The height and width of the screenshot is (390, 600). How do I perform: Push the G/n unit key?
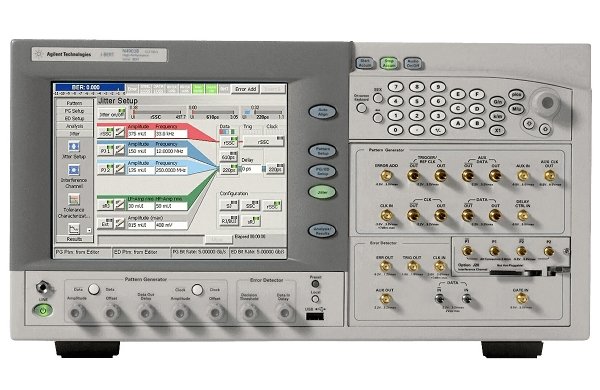click(x=497, y=102)
